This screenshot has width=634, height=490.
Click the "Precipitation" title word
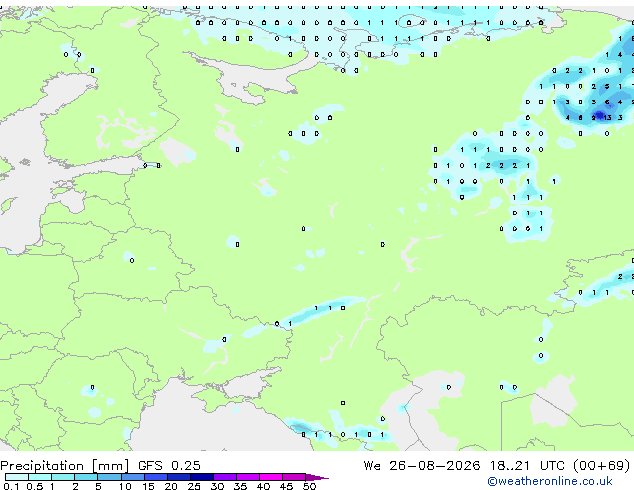[42, 466]
